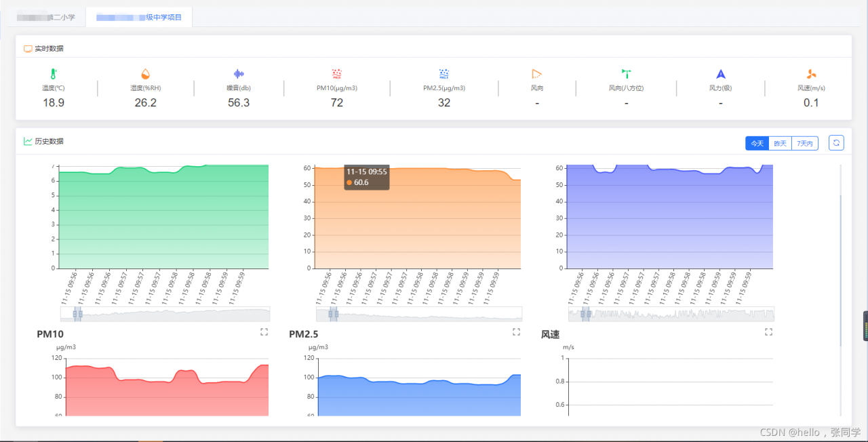Image resolution: width=868 pixels, height=442 pixels.
Task: Switch to the 二小学 tab
Action: pos(46,17)
